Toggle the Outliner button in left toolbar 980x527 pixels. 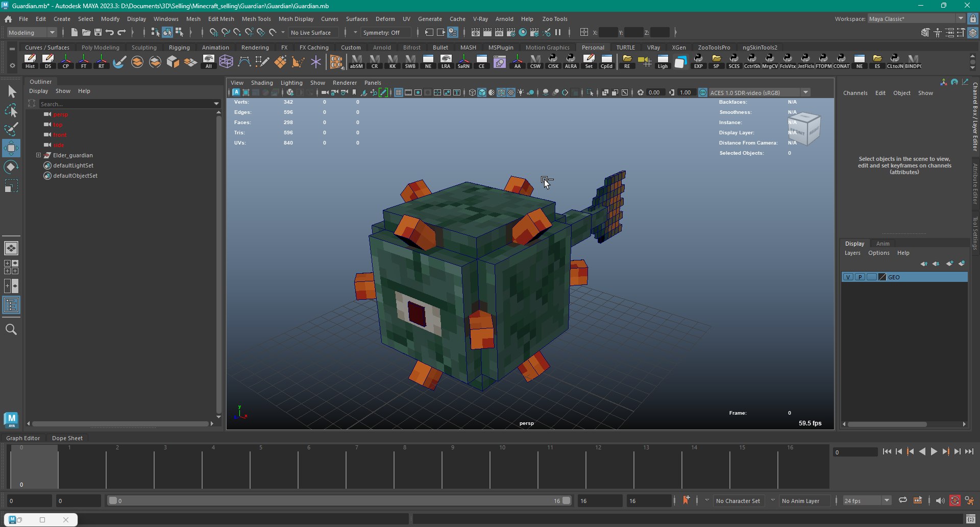pyautogui.click(x=11, y=305)
